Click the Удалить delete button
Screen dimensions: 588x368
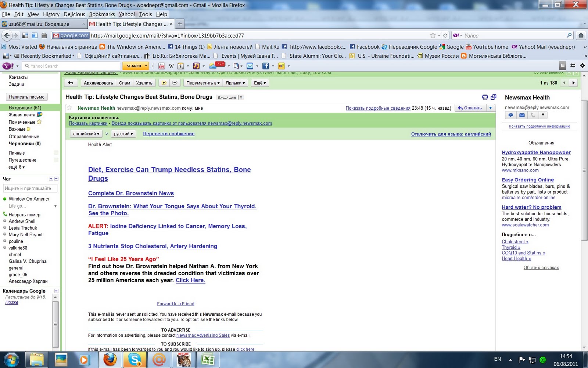[144, 83]
